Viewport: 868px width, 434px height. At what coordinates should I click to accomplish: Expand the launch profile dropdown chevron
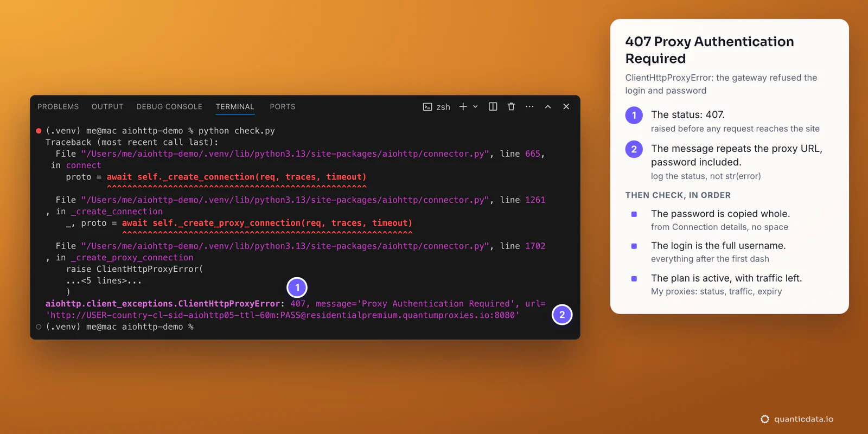(475, 107)
